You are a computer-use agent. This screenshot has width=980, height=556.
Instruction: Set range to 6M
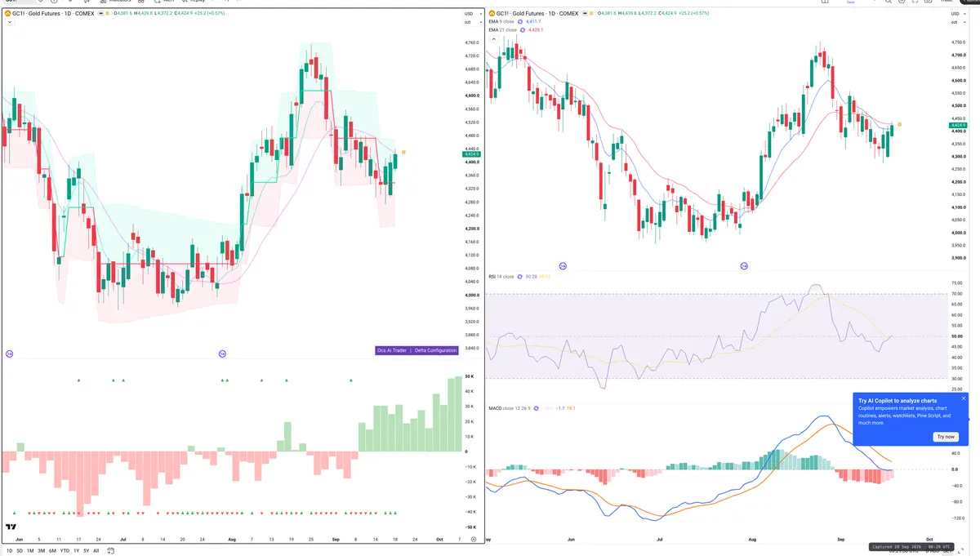coord(52,551)
